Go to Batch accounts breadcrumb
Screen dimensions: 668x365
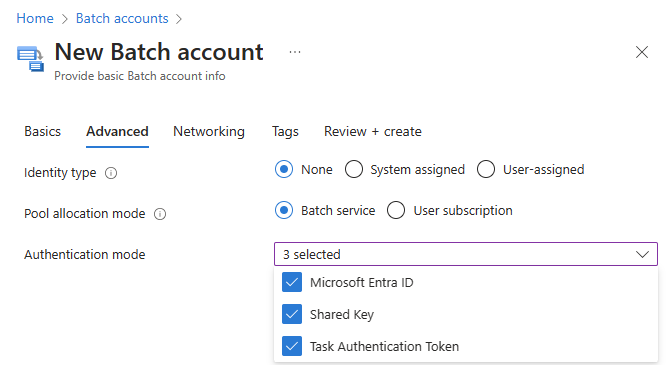pos(122,19)
